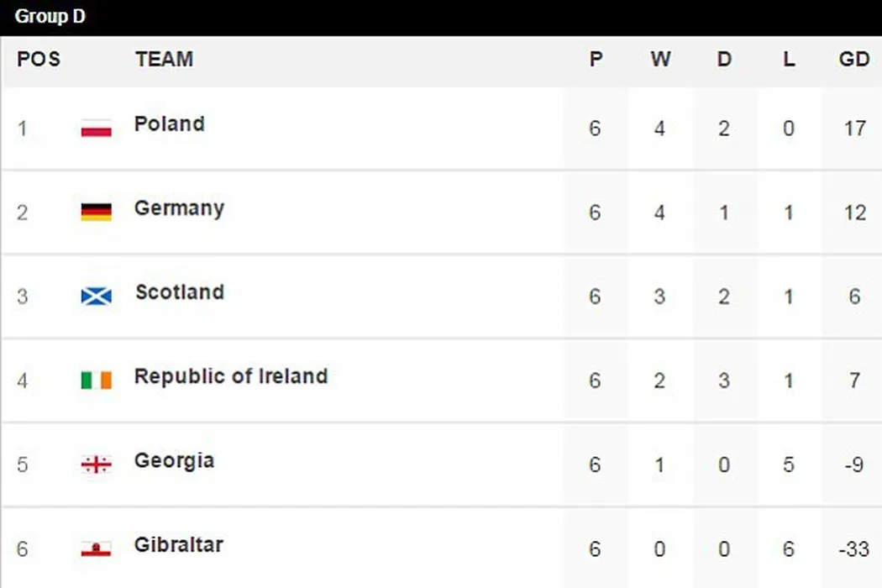Click the Poland flag icon
The image size is (882, 588).
pyautogui.click(x=97, y=129)
